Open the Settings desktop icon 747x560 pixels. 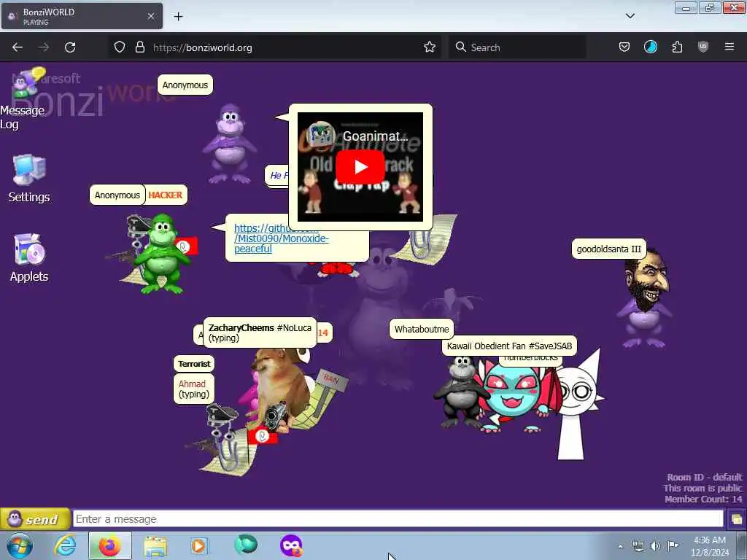pyautogui.click(x=28, y=179)
